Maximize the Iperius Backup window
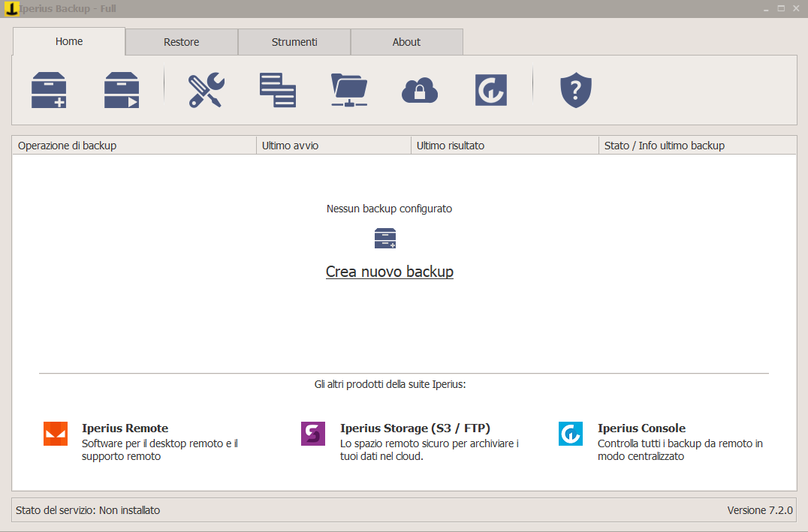The height and width of the screenshot is (532, 808). tap(781, 9)
